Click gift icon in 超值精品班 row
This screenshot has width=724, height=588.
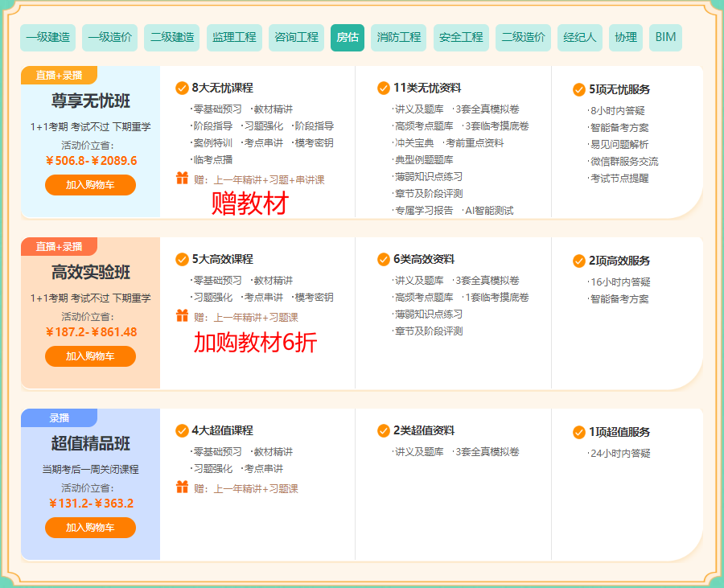(x=182, y=487)
